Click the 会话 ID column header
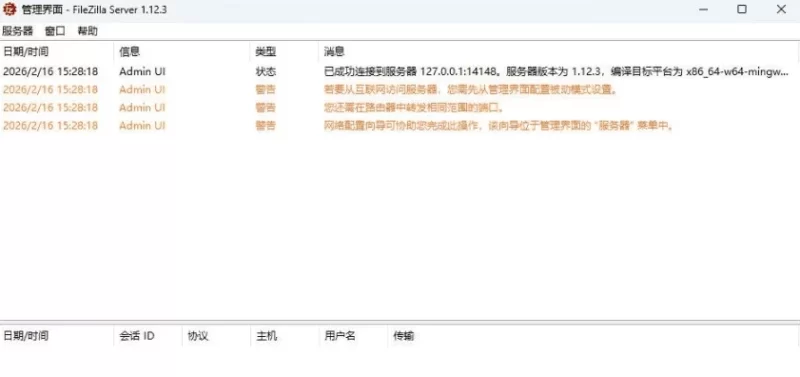 click(148, 336)
